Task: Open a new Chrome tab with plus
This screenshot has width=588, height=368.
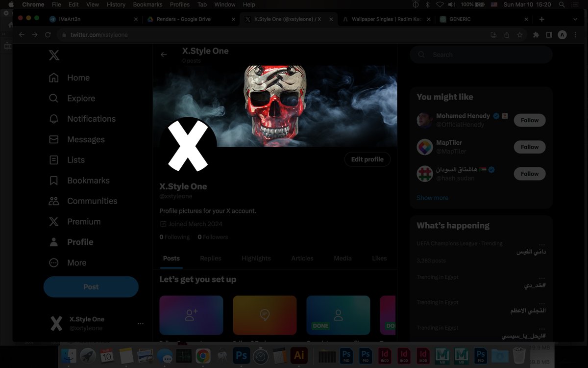Action: coord(541,19)
